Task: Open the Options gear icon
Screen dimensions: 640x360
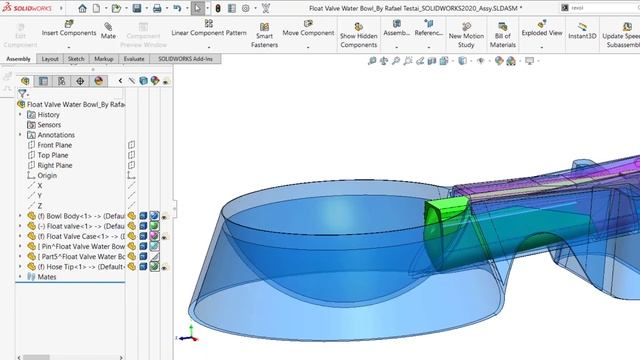Action: [x=245, y=8]
